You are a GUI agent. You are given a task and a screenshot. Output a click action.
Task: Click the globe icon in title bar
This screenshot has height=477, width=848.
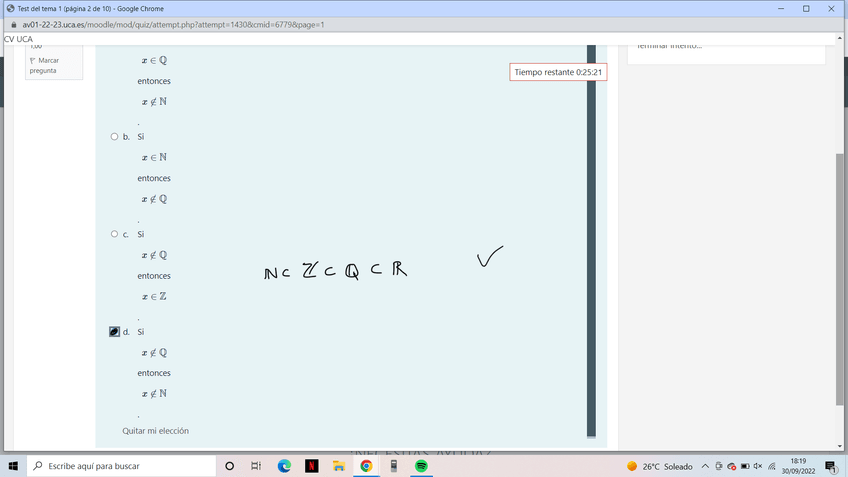click(x=10, y=9)
